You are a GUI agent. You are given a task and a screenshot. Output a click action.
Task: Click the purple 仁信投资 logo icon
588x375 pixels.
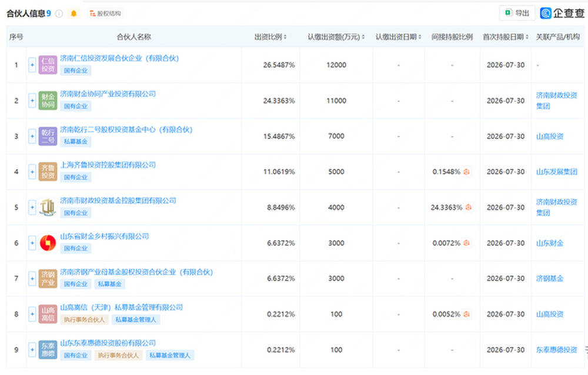(48, 65)
